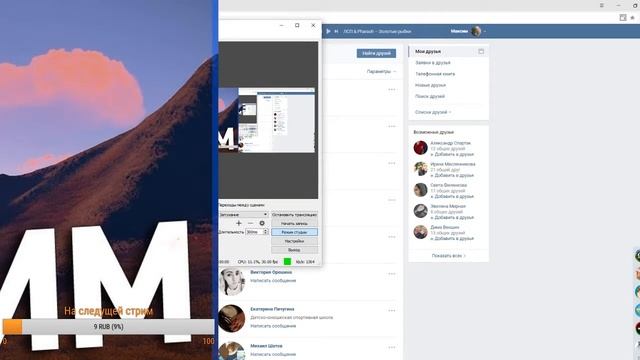Open the Максим profile menu in VK header
Screen dimensions: 640x360
(468, 31)
